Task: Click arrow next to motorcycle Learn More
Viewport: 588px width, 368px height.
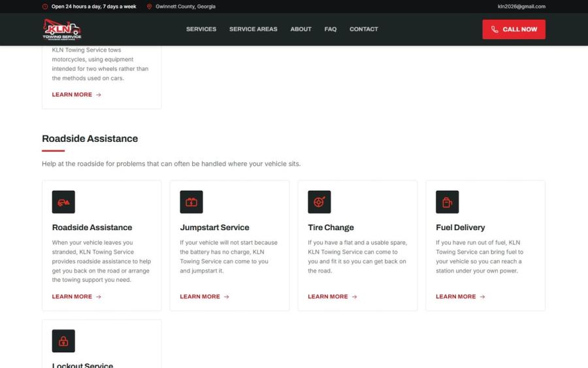Action: [x=99, y=95]
